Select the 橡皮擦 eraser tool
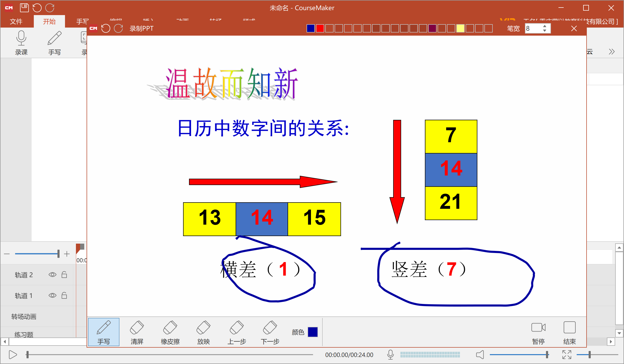Viewport: 624px width, 364px height. 170,332
